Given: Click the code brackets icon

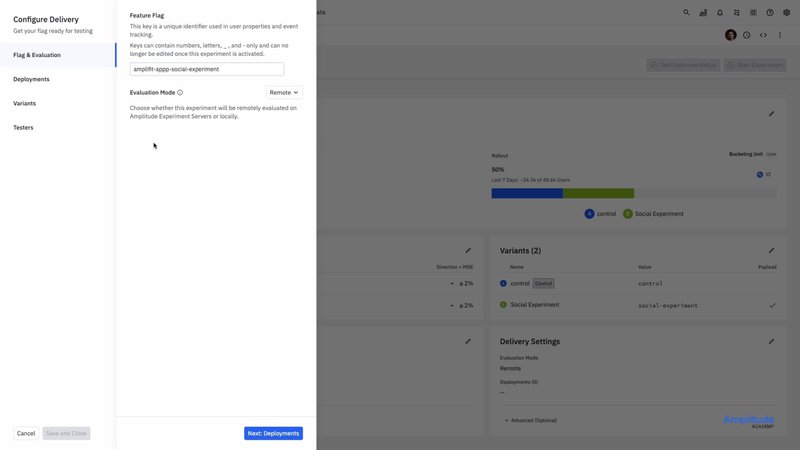Looking at the screenshot, I should pyautogui.click(x=763, y=35).
